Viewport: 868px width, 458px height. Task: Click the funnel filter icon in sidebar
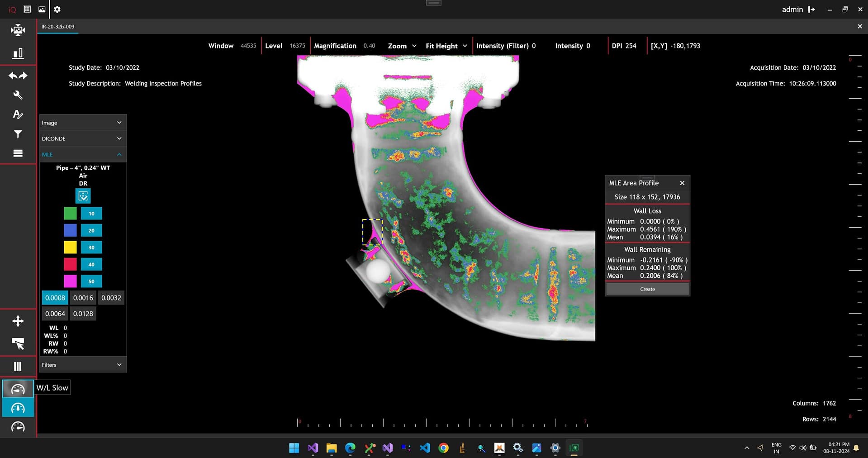[18, 134]
